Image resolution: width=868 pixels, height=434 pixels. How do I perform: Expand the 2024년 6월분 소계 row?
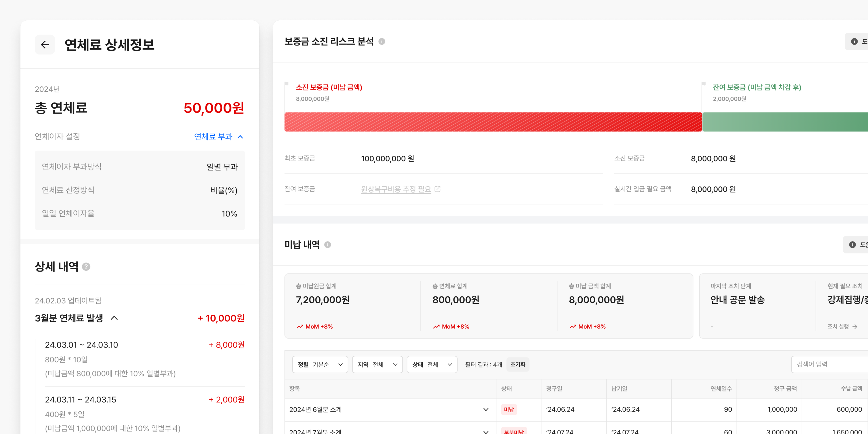coord(485,409)
